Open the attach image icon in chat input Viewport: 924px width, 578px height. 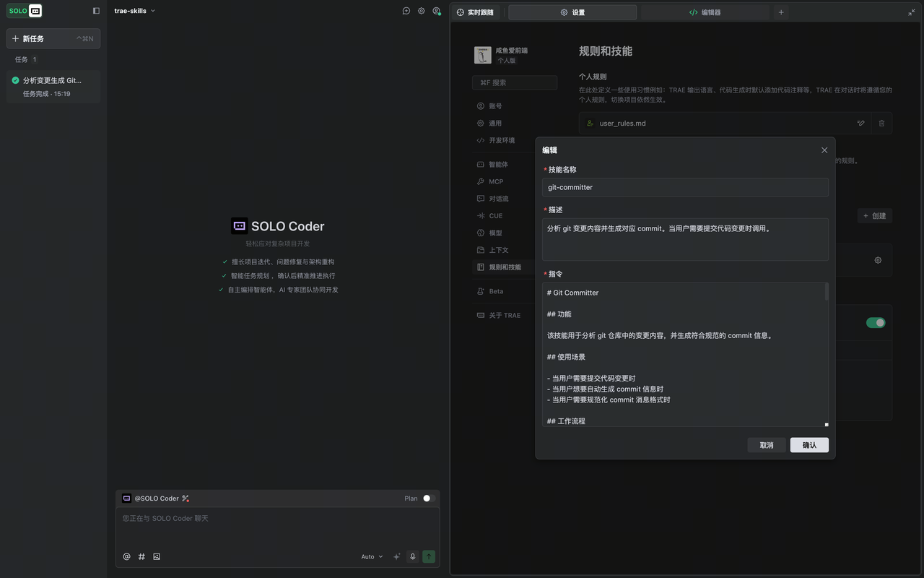157,556
